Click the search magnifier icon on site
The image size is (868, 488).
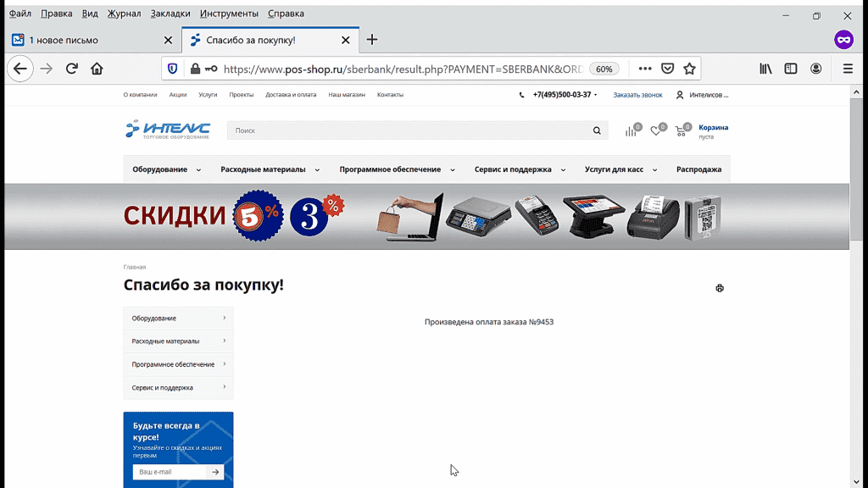pos(597,130)
